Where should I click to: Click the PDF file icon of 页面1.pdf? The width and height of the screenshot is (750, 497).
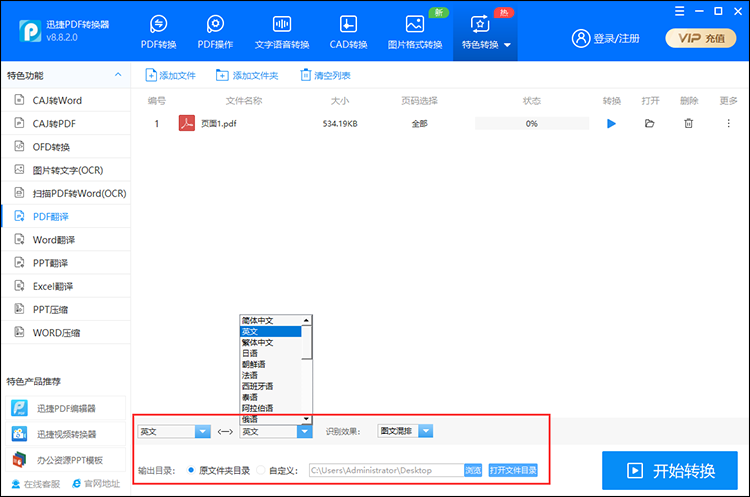click(187, 123)
